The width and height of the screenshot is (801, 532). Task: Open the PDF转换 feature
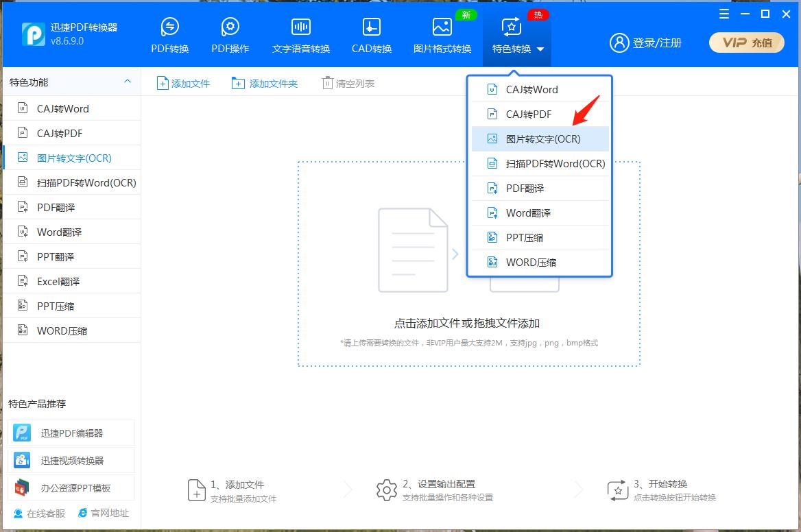169,33
